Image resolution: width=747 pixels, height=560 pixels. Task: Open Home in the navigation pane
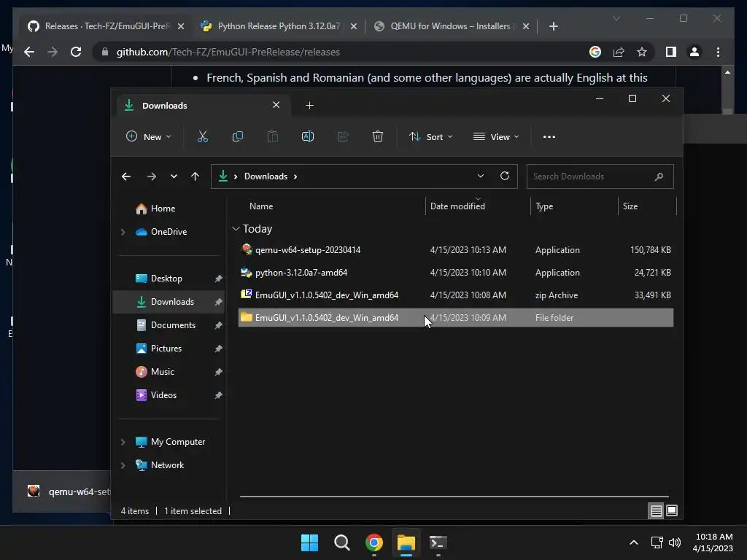(x=163, y=209)
